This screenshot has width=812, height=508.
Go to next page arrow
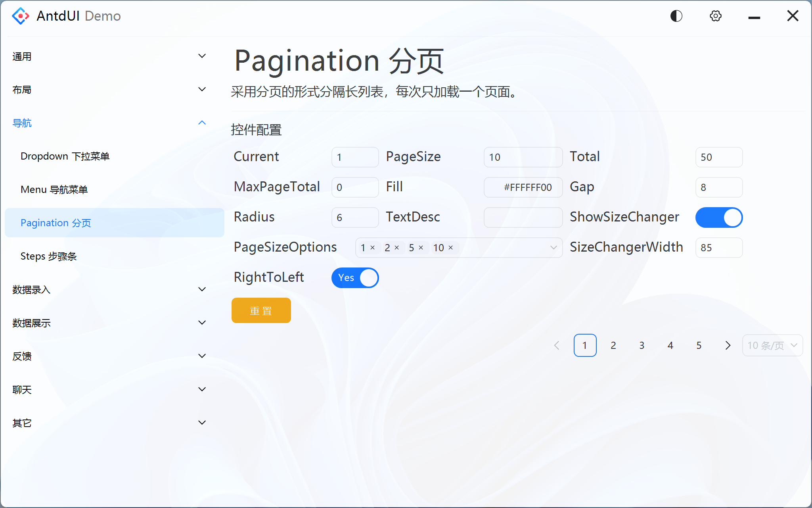pos(728,345)
